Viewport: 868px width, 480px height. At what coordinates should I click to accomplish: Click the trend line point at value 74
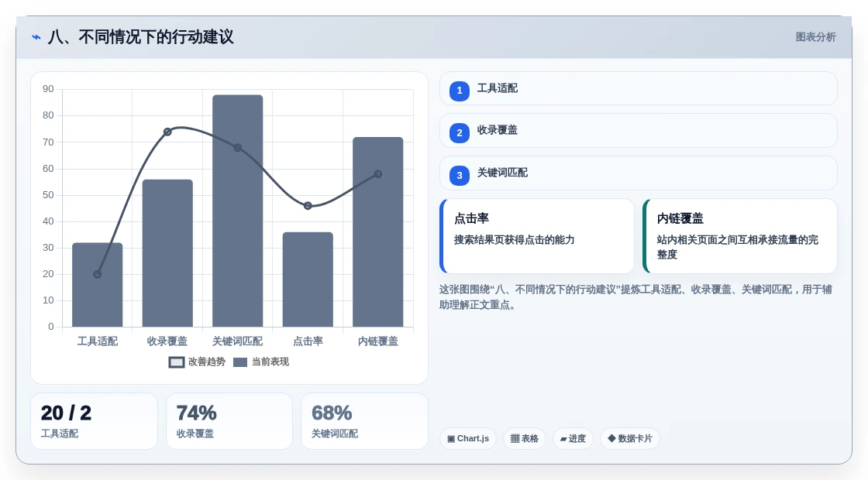(x=167, y=132)
